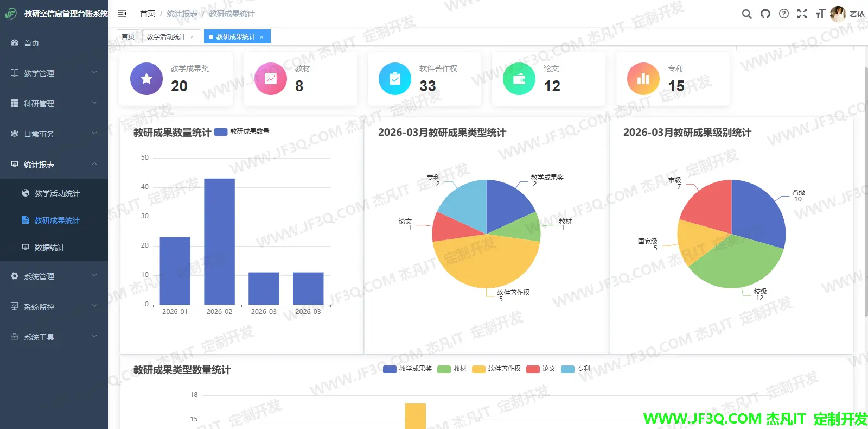
Task: Click the yellow 软件著作权 pie slice
Action: 486,262
